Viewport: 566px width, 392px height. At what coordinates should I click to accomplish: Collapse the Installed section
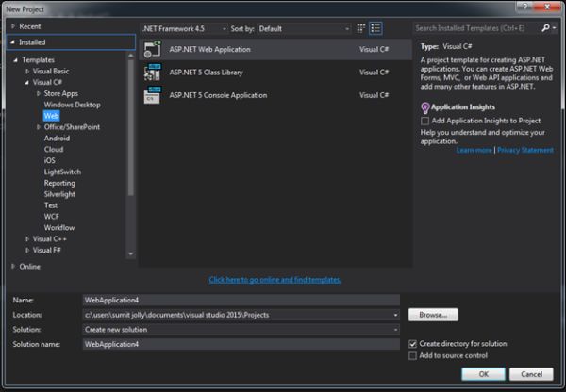click(12, 42)
